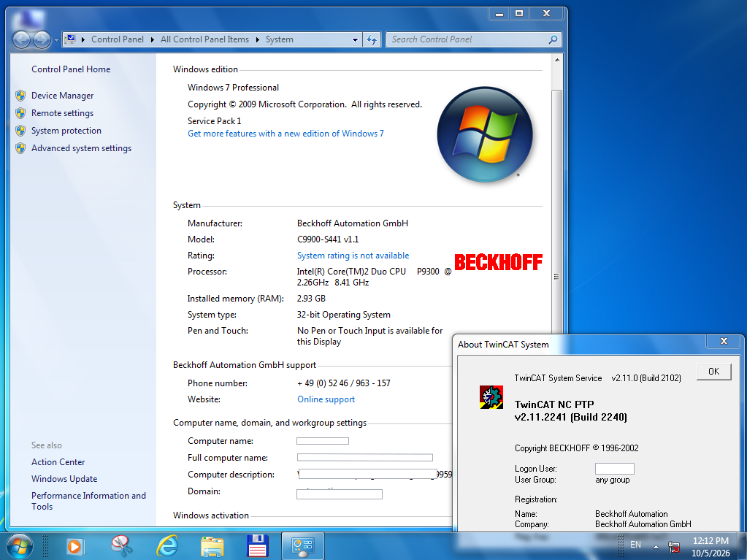The width and height of the screenshot is (747, 560).
Task: Open Snipping Tool taskbar icon
Action: pyautogui.click(x=122, y=545)
